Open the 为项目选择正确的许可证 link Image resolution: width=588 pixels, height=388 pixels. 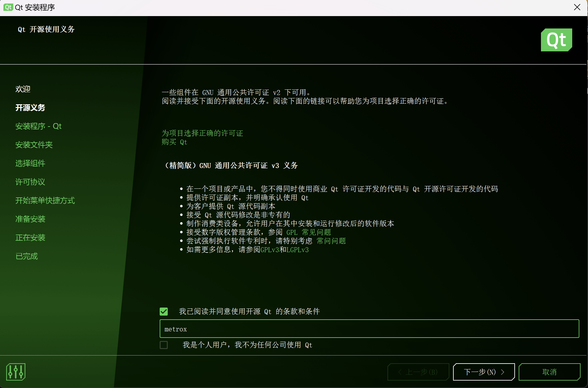pos(202,133)
